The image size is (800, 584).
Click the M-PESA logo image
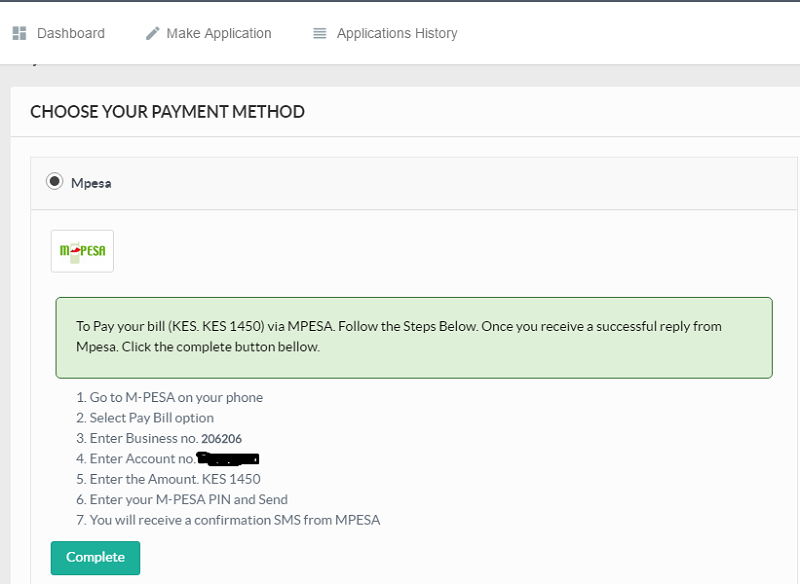click(x=82, y=251)
